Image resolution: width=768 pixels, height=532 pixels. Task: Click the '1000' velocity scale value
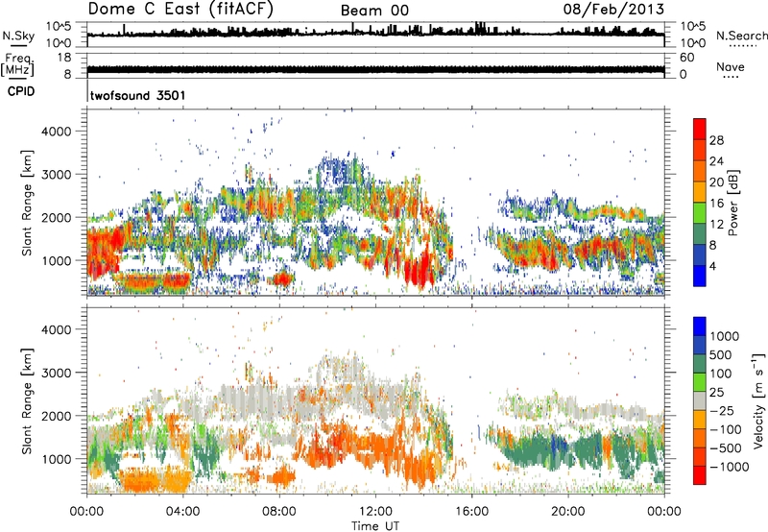[725, 336]
